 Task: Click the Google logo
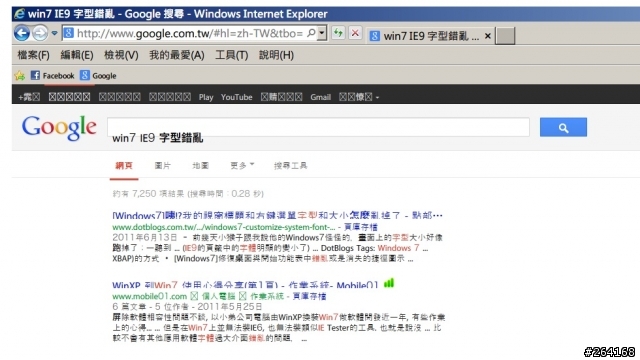[x=59, y=127]
